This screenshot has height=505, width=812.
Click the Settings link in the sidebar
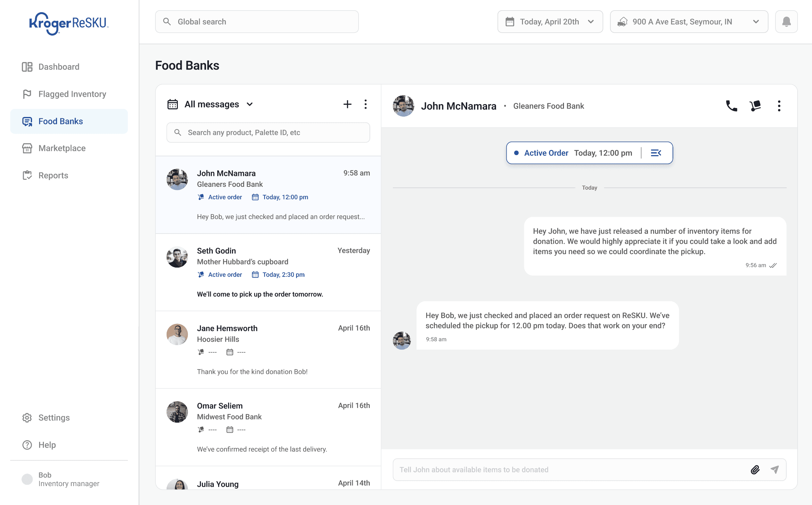coord(54,418)
